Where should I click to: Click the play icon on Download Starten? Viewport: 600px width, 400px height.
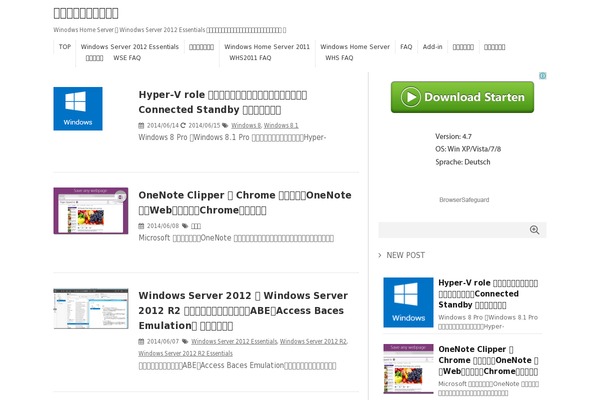411,97
